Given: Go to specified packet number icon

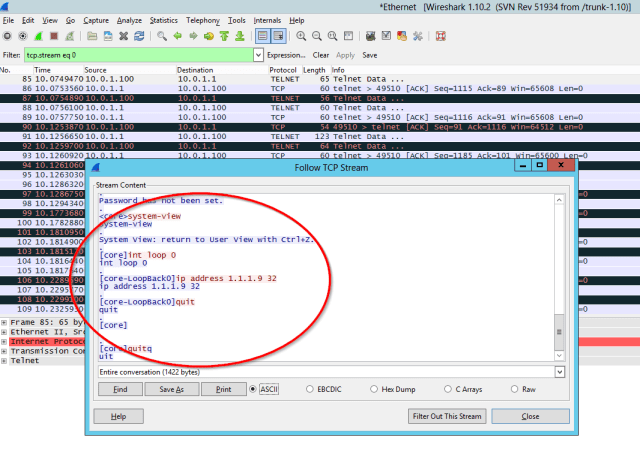Looking at the screenshot, I should (x=209, y=36).
